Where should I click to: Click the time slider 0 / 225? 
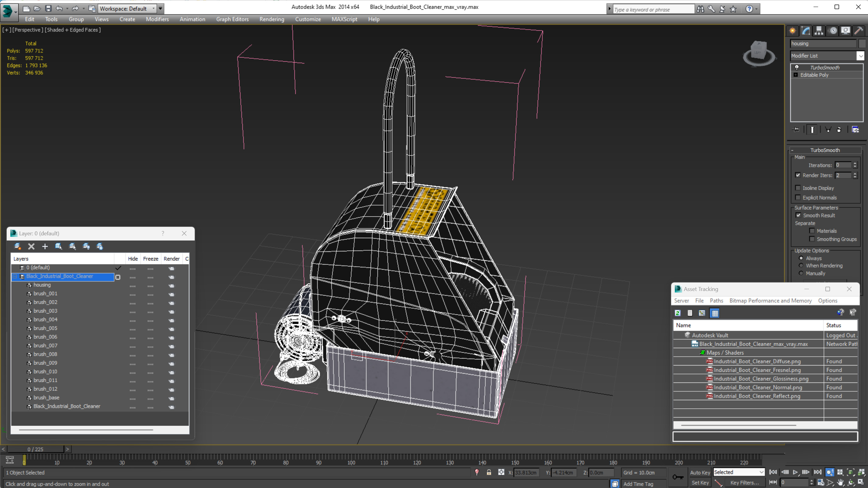tap(35, 449)
